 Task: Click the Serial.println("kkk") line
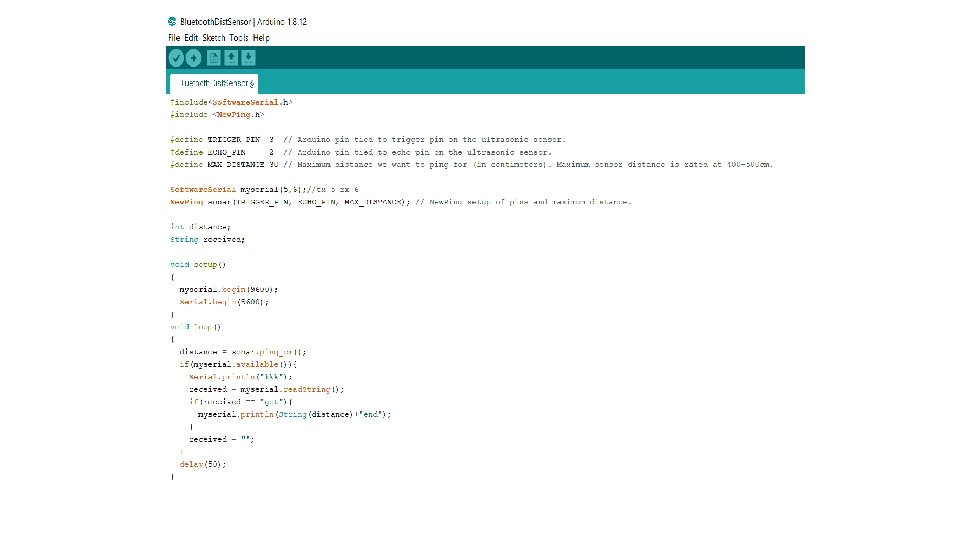(241, 377)
